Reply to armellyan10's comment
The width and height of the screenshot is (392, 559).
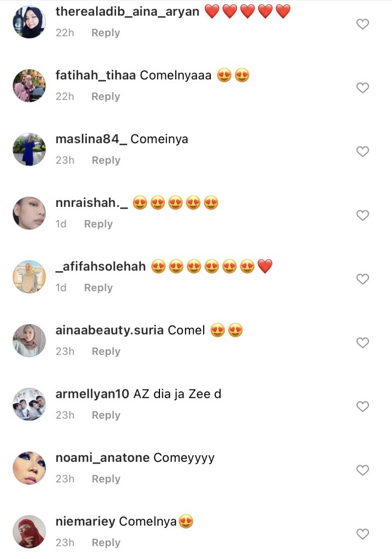(x=106, y=415)
